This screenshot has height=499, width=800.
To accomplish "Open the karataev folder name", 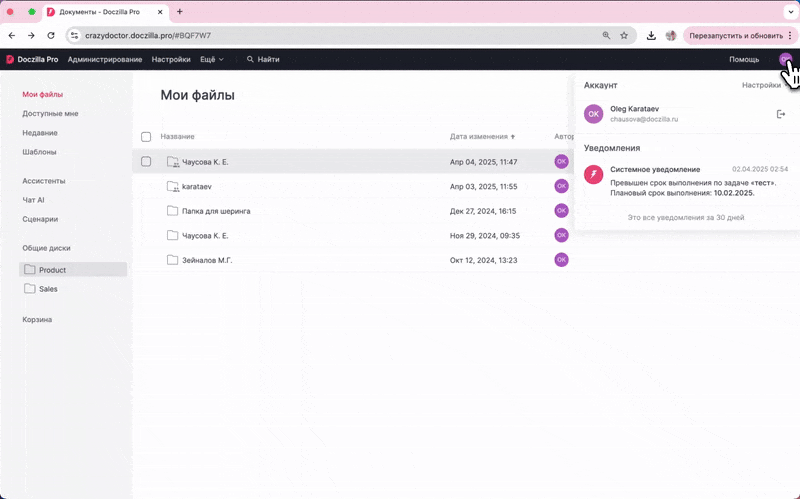I will [196, 186].
